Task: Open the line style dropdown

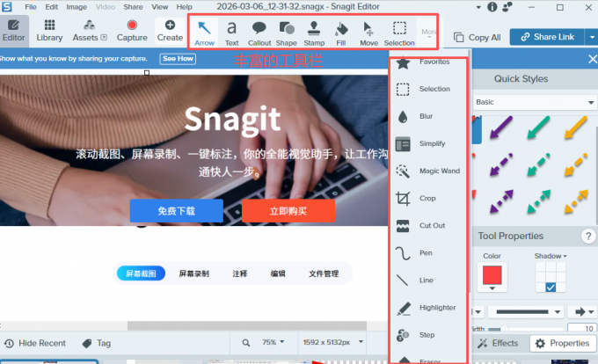Action: (x=528, y=312)
